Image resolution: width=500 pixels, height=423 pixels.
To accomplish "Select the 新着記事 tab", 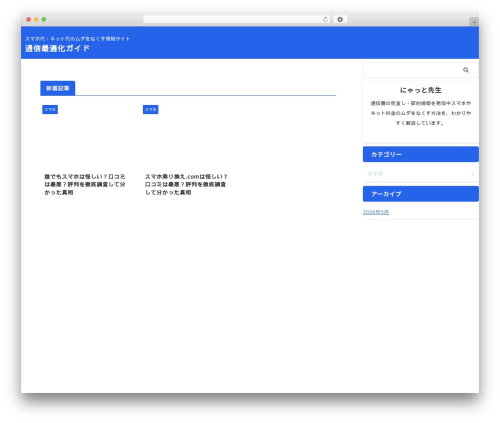I will pos(58,88).
